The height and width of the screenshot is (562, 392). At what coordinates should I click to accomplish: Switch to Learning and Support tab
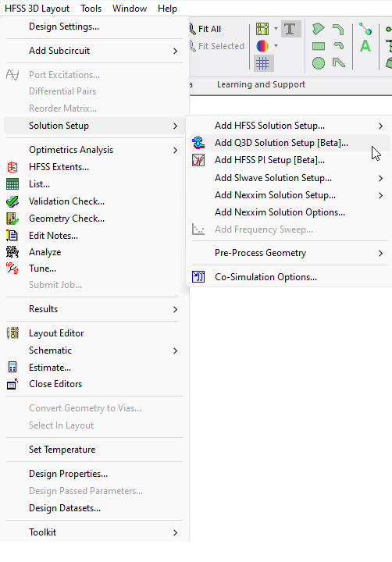point(261,84)
